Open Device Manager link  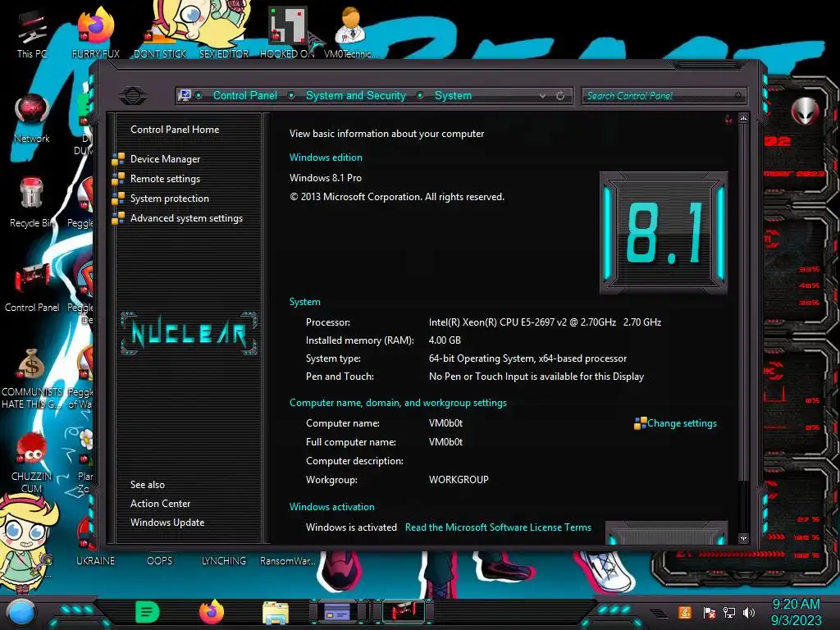point(165,159)
